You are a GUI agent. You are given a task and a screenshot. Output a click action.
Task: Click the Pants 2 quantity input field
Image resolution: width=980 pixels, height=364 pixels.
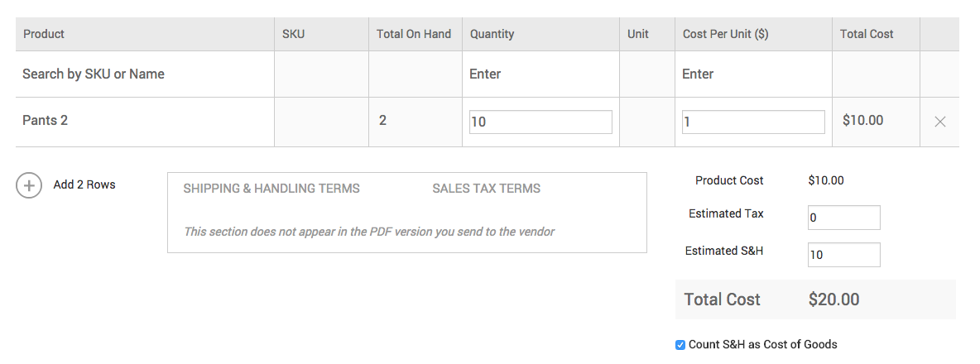click(540, 122)
